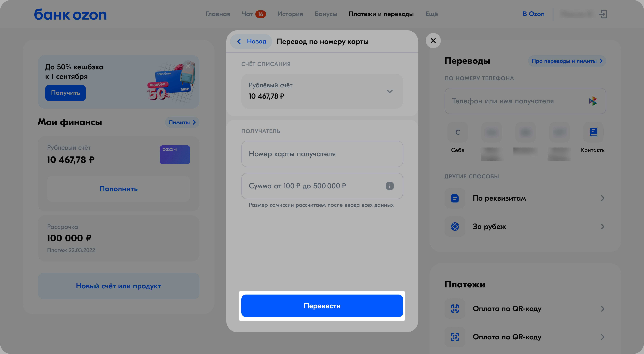644x354 pixels.
Task: Open the По реквизитам chevron
Action: (x=603, y=198)
